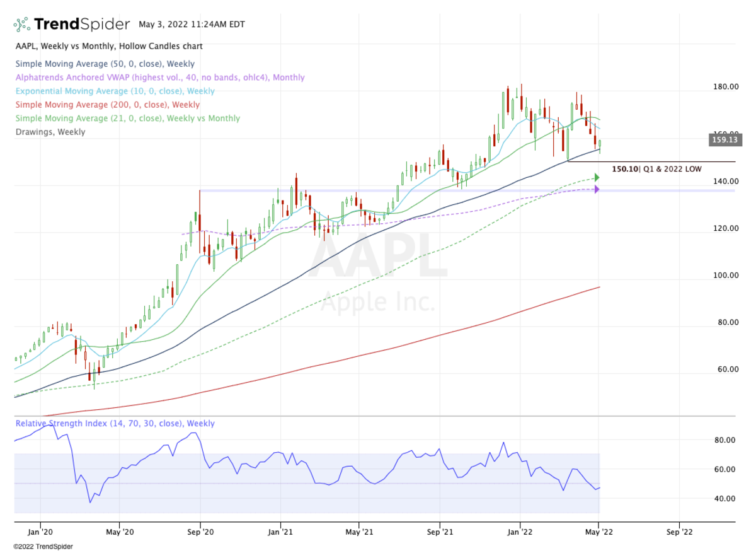Click the May '22 date axis label
Image resolution: width=756 pixels, height=553 pixels.
(598, 532)
